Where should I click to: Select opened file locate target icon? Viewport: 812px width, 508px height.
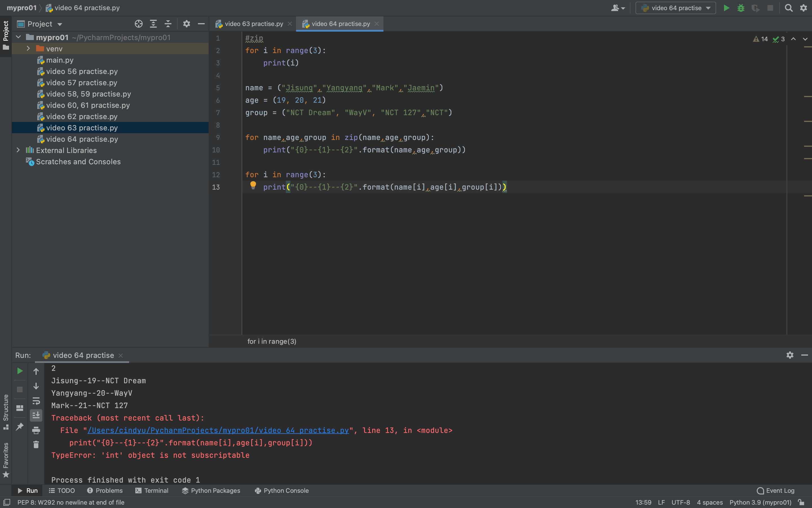(x=139, y=24)
